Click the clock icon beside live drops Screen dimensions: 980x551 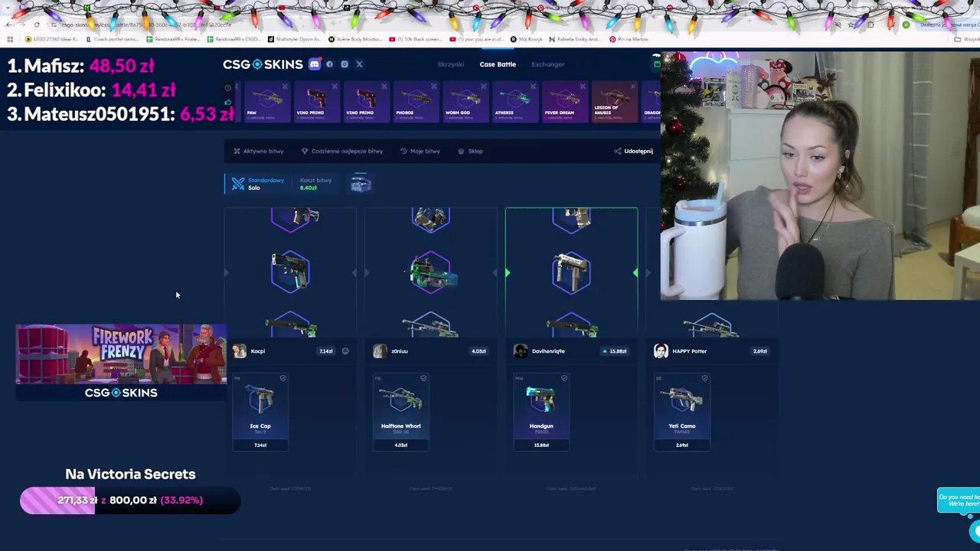click(x=227, y=88)
